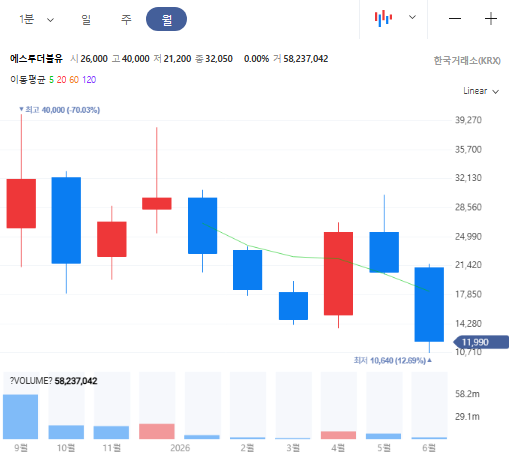Click the 4월 red candlestick
Image resolution: width=512 pixels, height=457 pixels.
pos(338,273)
